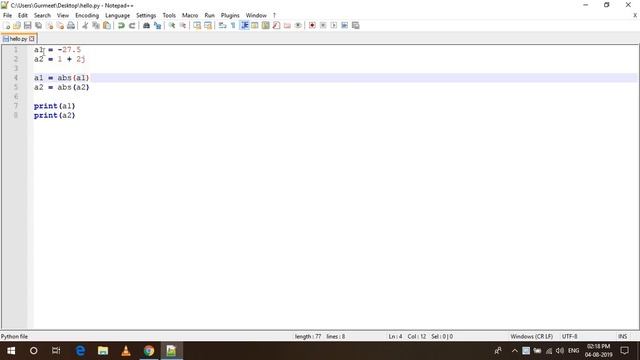Save the recorded macro toolbar icon

356,25
